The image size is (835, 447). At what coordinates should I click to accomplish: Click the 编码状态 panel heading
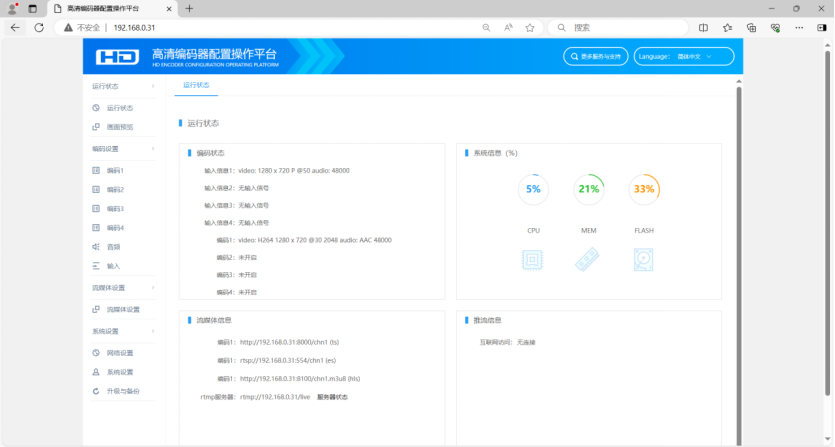tap(210, 153)
